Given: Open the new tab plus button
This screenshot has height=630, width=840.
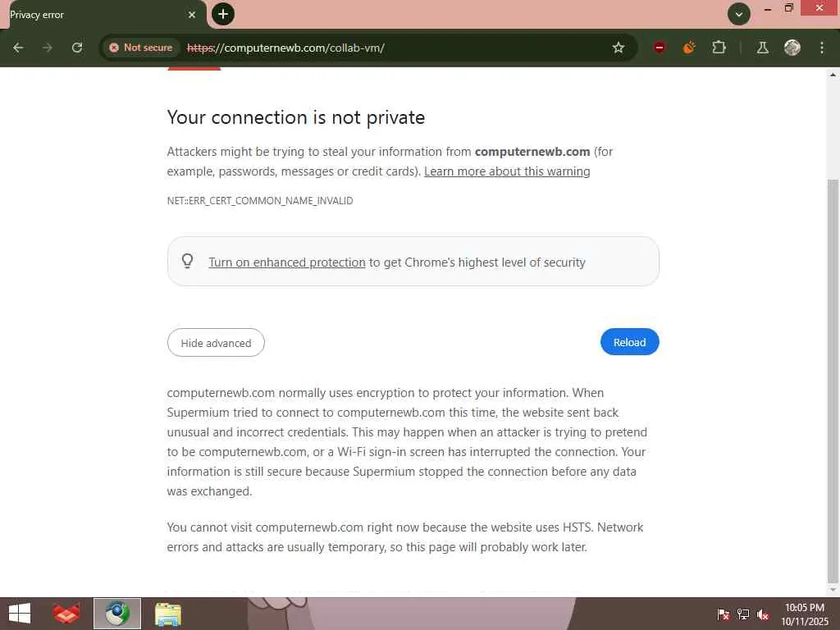Looking at the screenshot, I should tap(222, 14).
